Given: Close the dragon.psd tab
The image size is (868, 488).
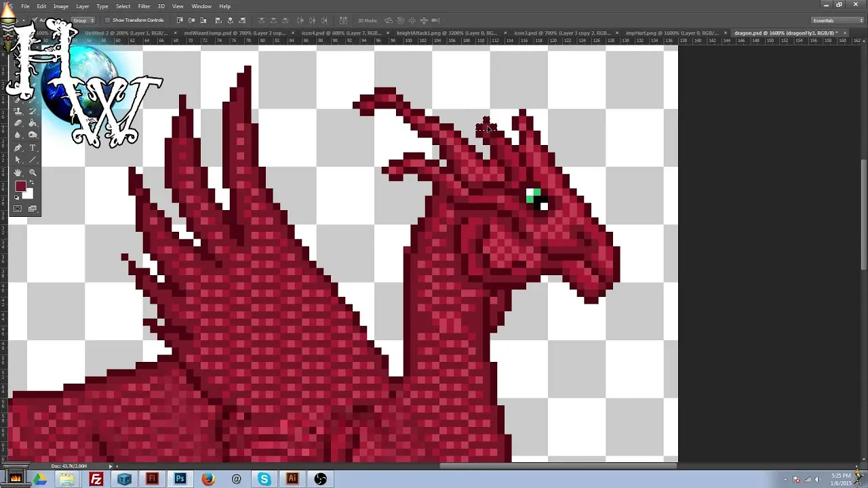Looking at the screenshot, I should coord(845,33).
